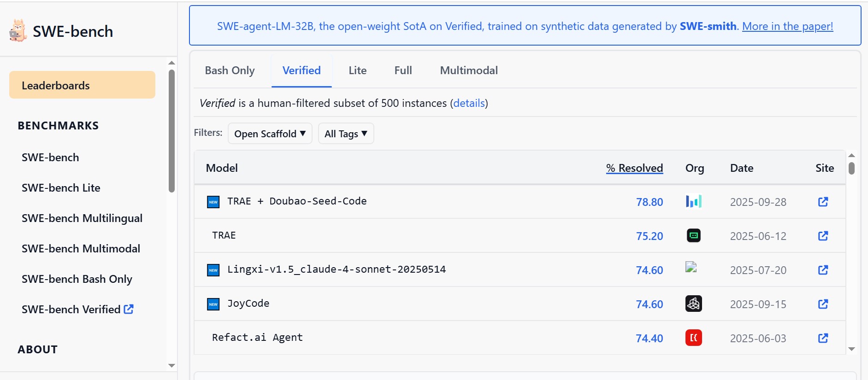The image size is (868, 380).
Task: Open external site link for JoyCode row
Action: 823,304
